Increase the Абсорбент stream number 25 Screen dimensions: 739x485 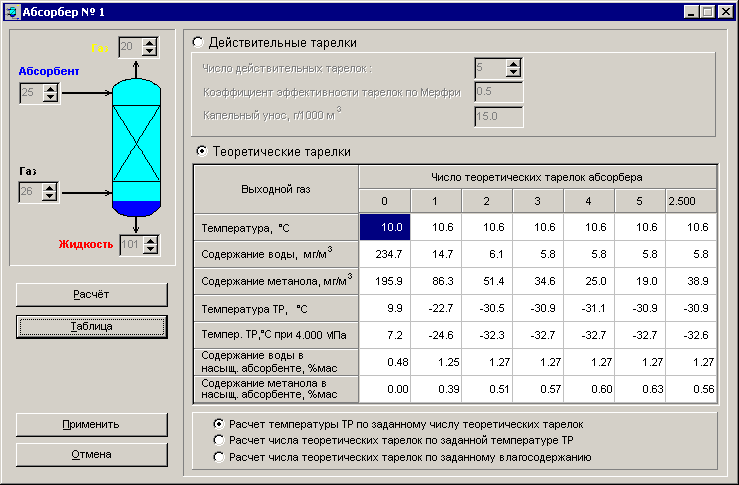50,88
